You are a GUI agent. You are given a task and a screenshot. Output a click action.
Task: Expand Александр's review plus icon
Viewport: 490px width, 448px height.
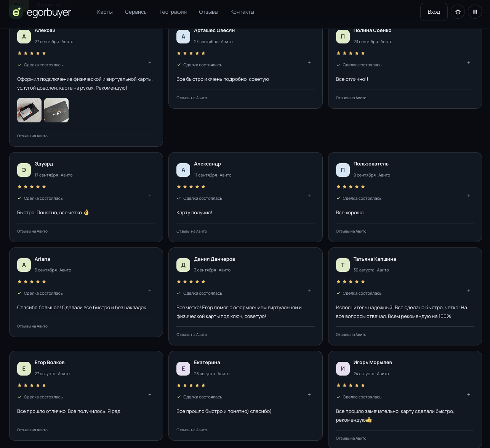point(309,196)
